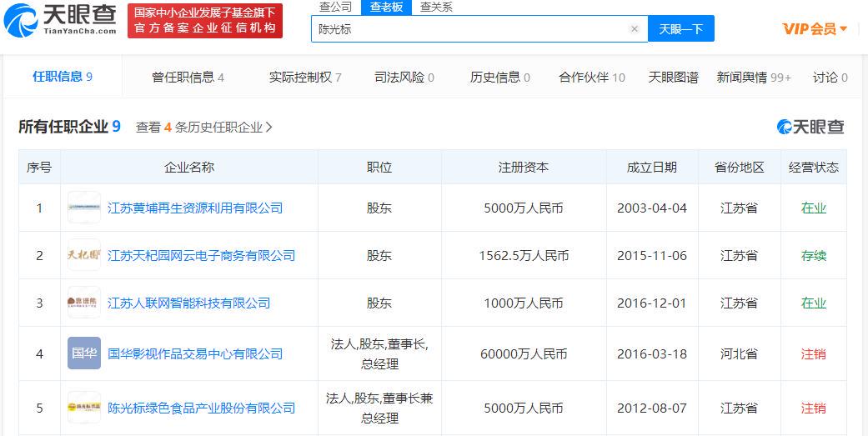Select the 查老板 search tab
Image resolution: width=868 pixels, height=436 pixels.
(386, 8)
